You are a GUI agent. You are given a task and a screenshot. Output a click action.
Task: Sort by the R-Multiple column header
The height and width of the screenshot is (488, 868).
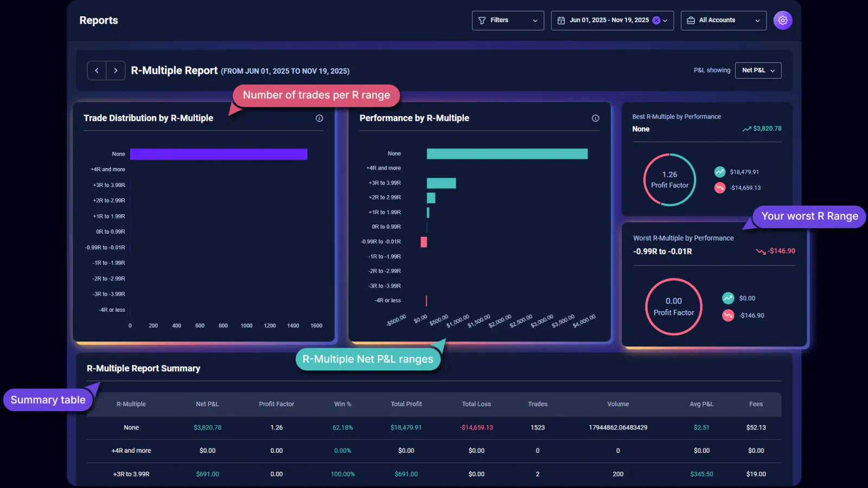click(x=131, y=404)
